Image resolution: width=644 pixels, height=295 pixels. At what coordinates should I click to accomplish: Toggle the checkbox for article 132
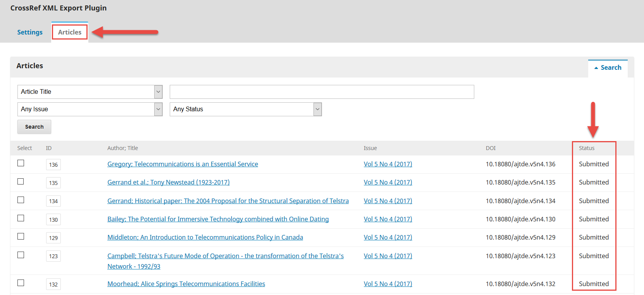point(21,283)
